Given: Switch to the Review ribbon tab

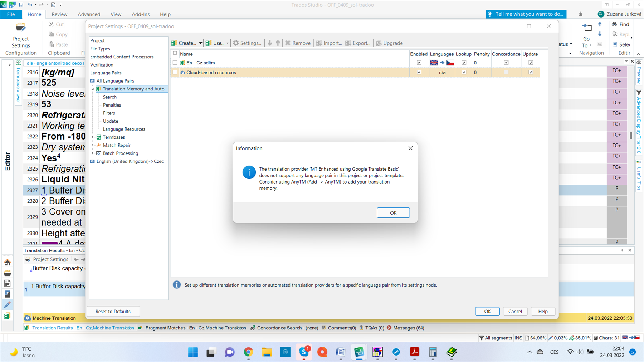Looking at the screenshot, I should click(x=59, y=14).
